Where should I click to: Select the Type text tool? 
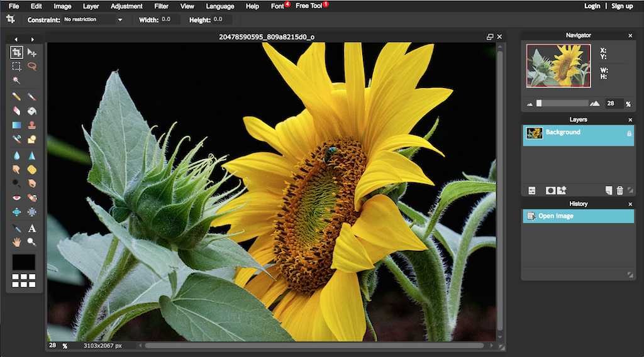[32, 228]
